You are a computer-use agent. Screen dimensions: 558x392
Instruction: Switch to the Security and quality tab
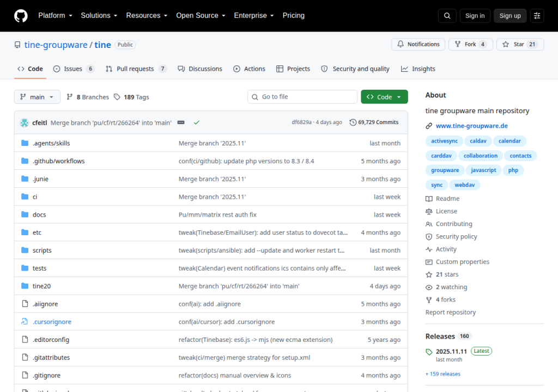coord(355,69)
